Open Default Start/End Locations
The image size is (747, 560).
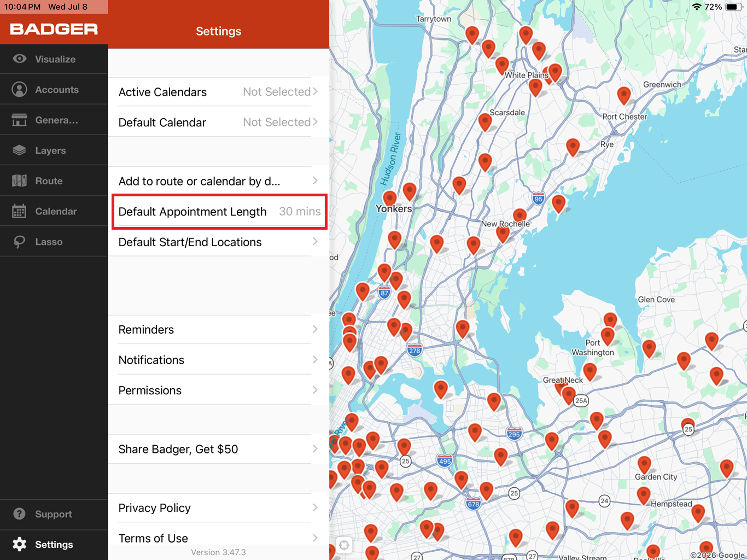tap(219, 242)
